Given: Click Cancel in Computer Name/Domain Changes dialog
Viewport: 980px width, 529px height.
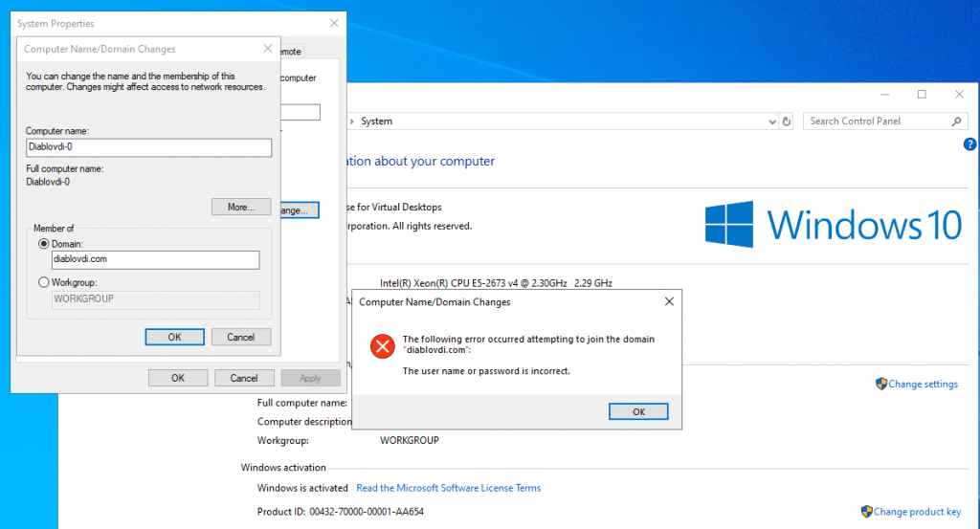Looking at the screenshot, I should click(x=240, y=337).
